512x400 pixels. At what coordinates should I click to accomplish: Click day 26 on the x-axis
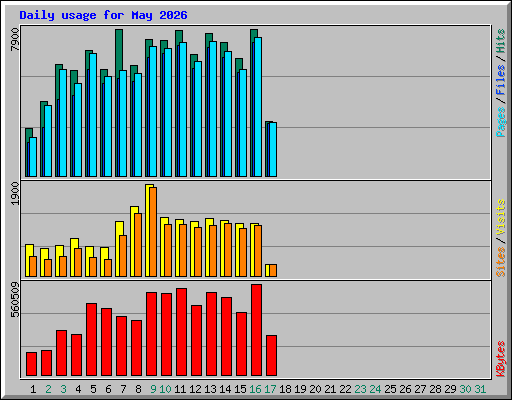click(405, 389)
